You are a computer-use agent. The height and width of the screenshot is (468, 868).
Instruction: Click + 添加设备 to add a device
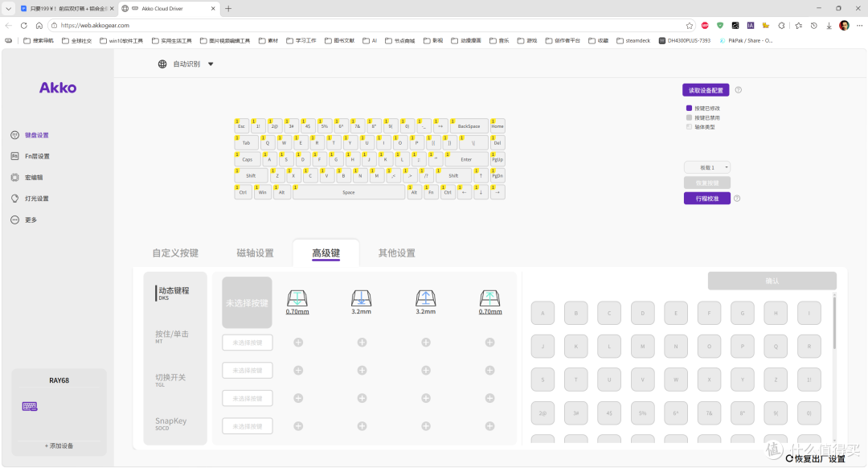pyautogui.click(x=59, y=445)
